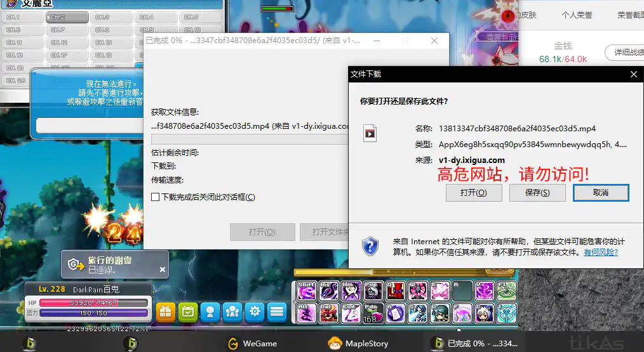Open the green calendar event icon
The image size is (644, 352).
pyautogui.click(x=187, y=311)
